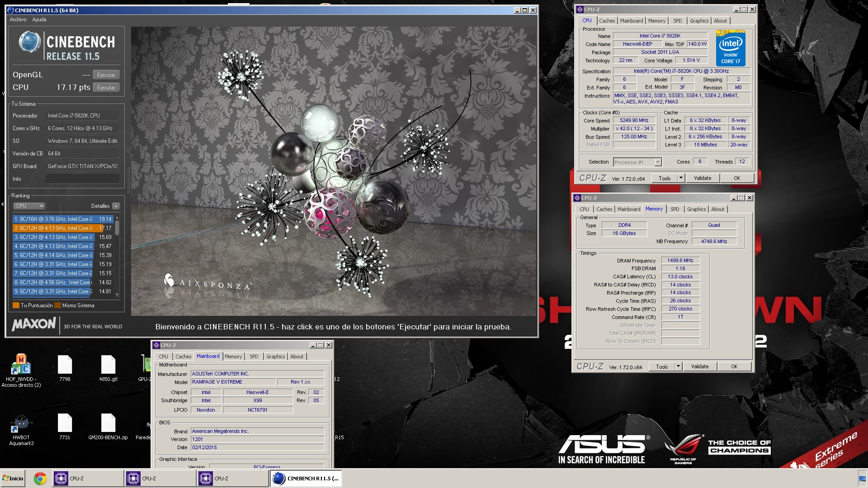
Task: Switch to Memory tab in top CPU-Z
Action: pos(656,21)
